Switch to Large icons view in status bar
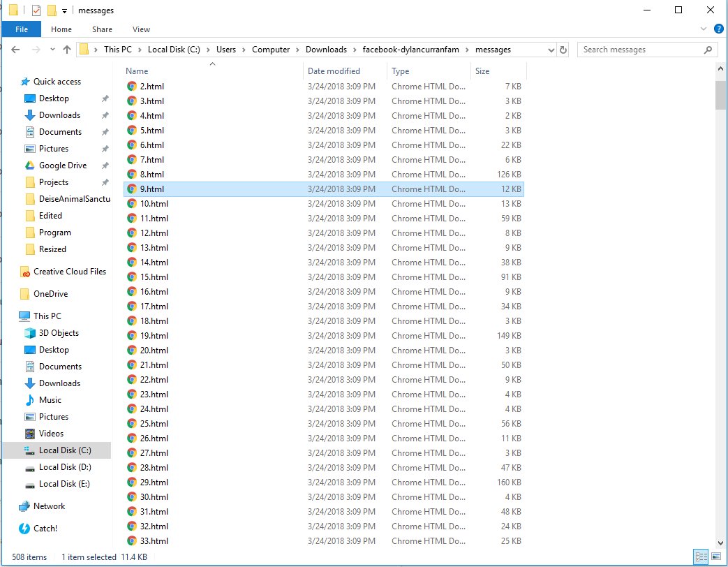Screen dimensions: 728x567 [x=715, y=557]
